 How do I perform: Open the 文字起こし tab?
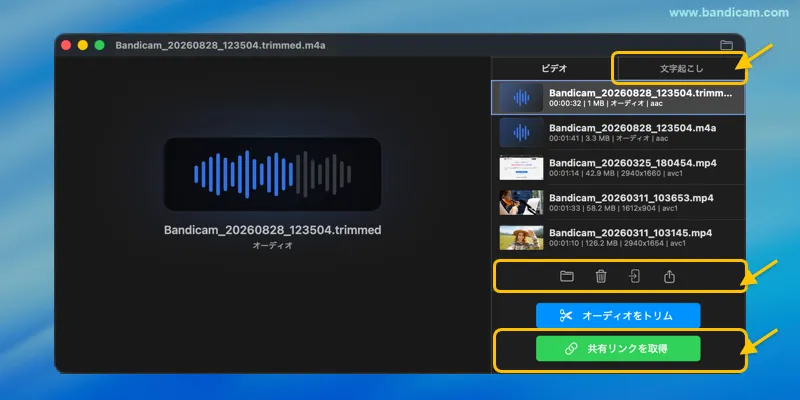point(681,68)
